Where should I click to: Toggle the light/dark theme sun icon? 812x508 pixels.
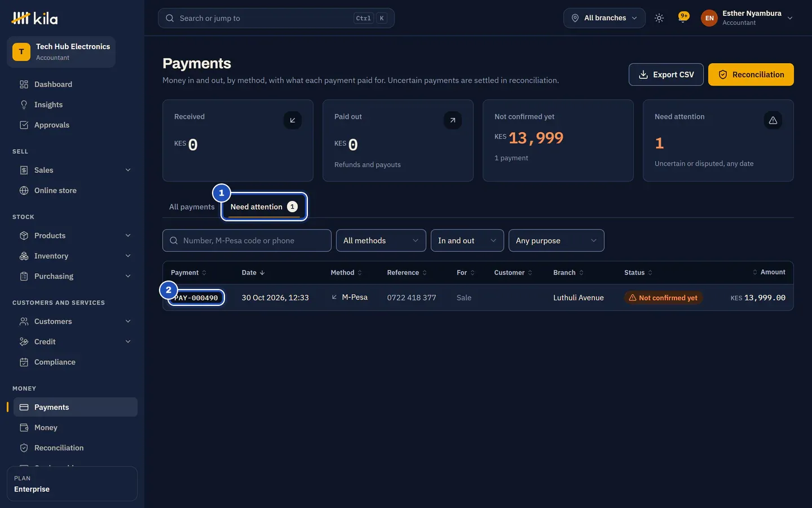tap(659, 18)
